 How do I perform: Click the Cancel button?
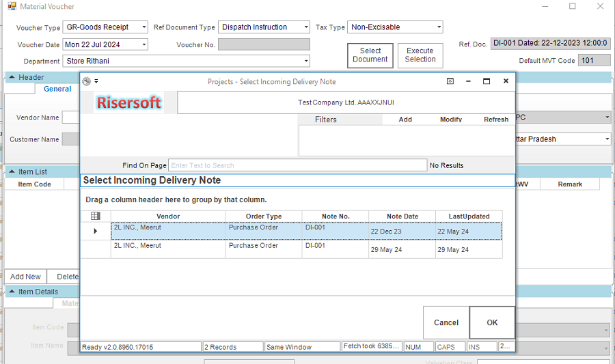point(446,322)
